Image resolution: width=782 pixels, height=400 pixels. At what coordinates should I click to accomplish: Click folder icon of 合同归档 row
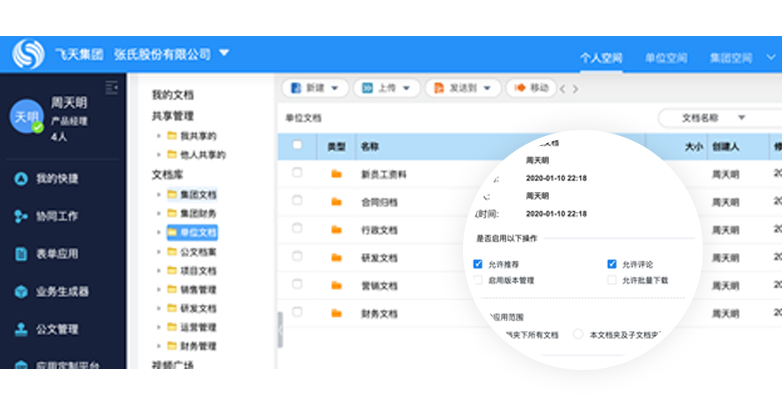(337, 202)
